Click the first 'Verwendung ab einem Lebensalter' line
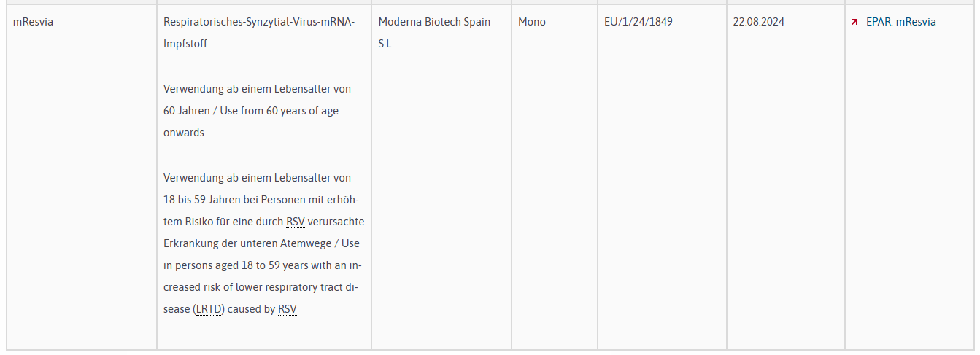Screen dimensions: 980x355 [257, 89]
